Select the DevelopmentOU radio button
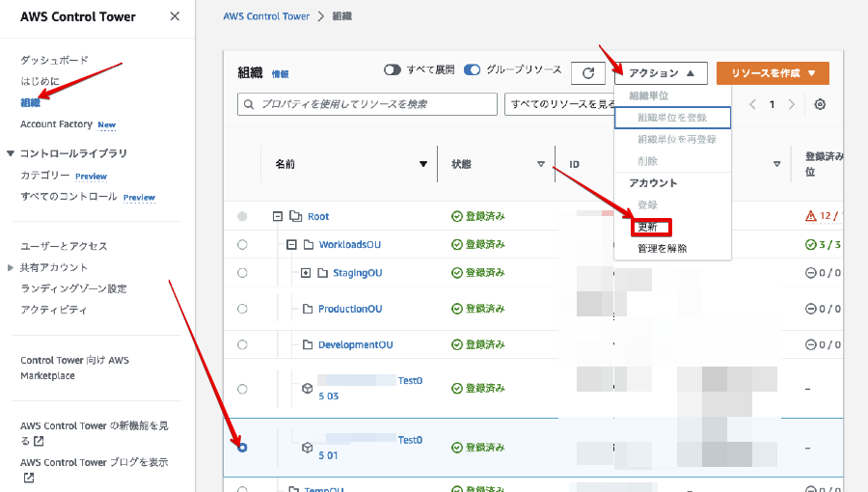The width and height of the screenshot is (868, 492). click(x=242, y=344)
